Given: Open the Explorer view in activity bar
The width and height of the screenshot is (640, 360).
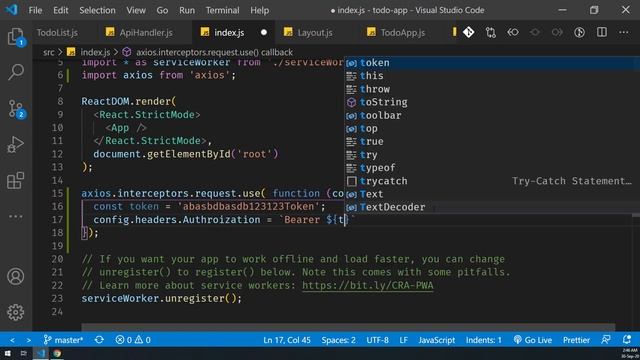Looking at the screenshot, I should click(16, 37).
